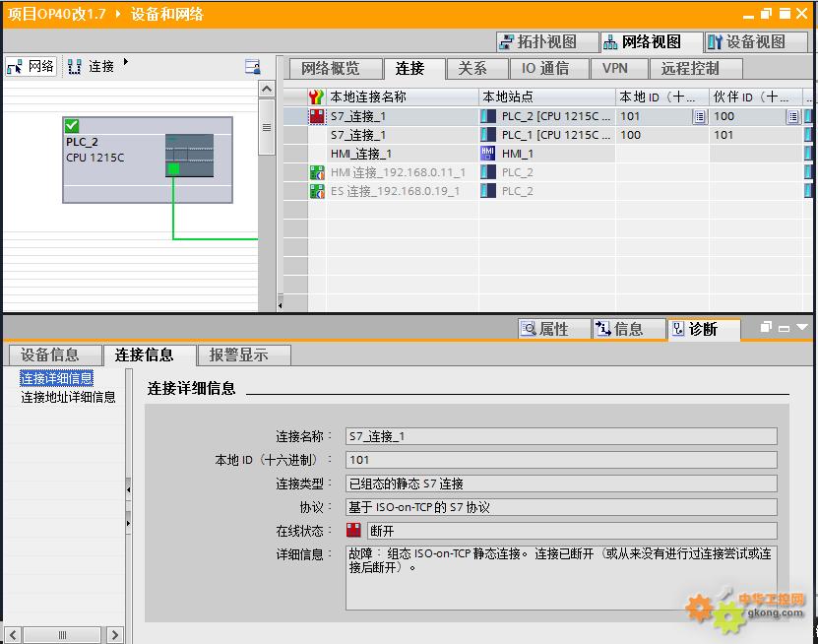Click the green PROFINET port on PLC_2
The image size is (818, 644).
click(173, 168)
